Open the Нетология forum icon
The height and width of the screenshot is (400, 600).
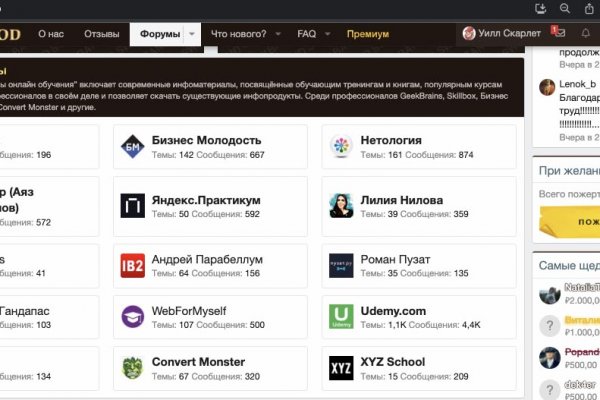[x=341, y=149]
